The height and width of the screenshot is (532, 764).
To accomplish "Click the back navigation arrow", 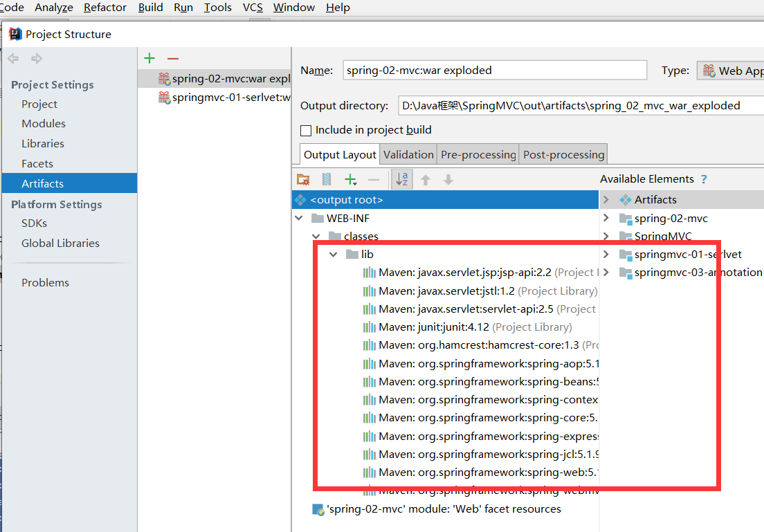I will tap(12, 59).
